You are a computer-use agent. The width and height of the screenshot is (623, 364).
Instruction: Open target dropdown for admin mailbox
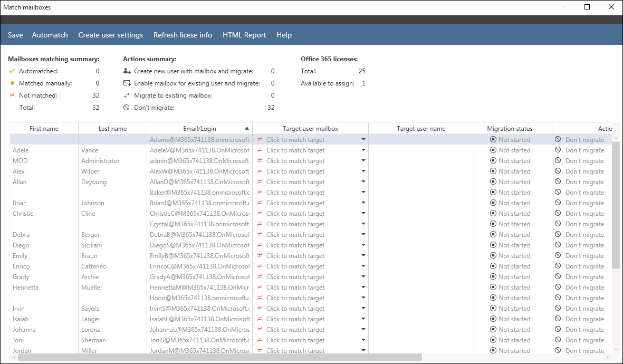[363, 160]
